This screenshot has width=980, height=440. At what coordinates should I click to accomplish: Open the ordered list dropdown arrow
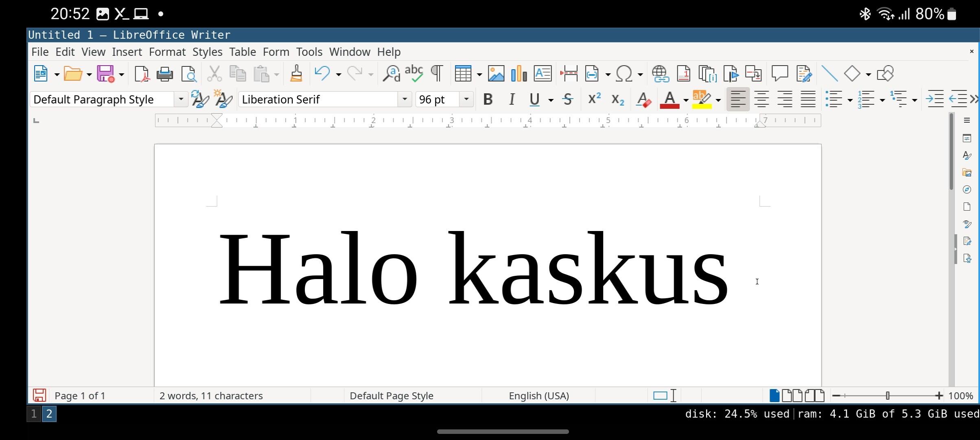(x=882, y=100)
